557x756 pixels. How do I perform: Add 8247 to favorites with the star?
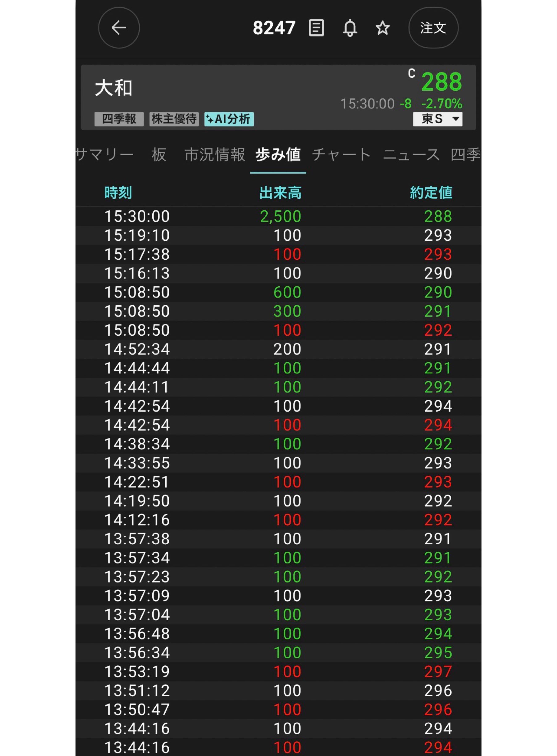pyautogui.click(x=383, y=28)
